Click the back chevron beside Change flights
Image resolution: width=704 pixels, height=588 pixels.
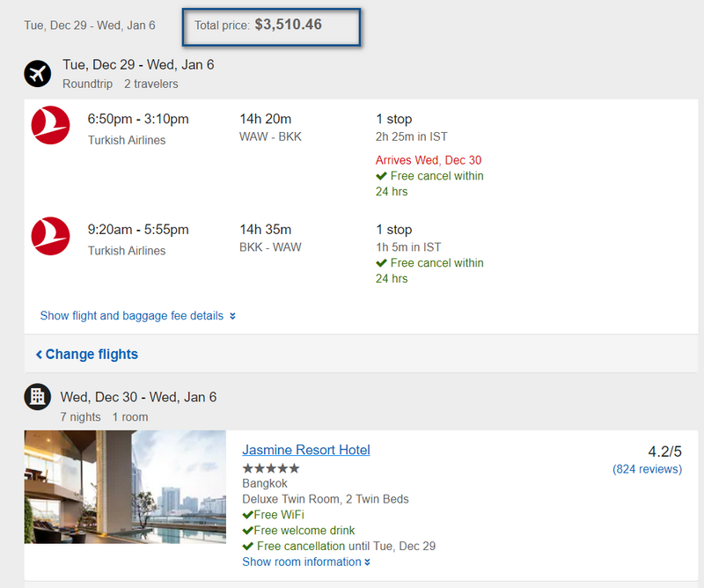pyautogui.click(x=39, y=355)
